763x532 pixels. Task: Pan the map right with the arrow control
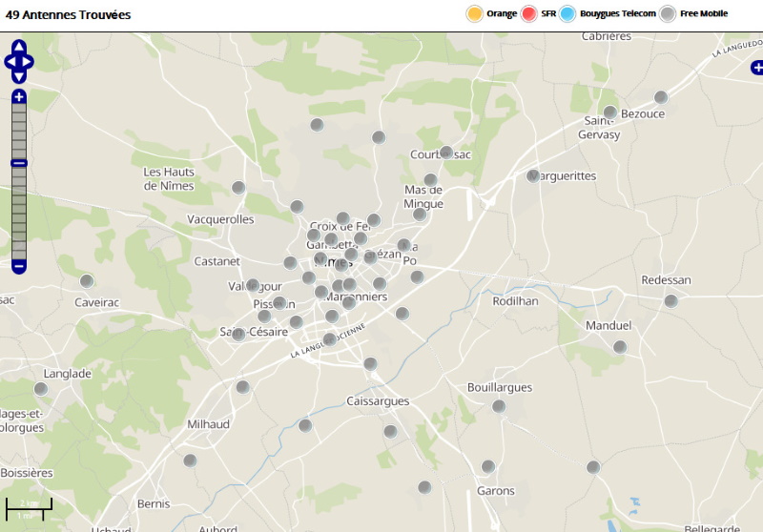(x=29, y=62)
